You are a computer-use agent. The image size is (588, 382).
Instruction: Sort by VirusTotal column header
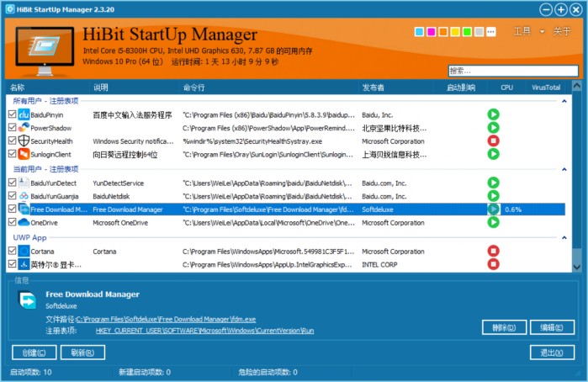pos(546,88)
